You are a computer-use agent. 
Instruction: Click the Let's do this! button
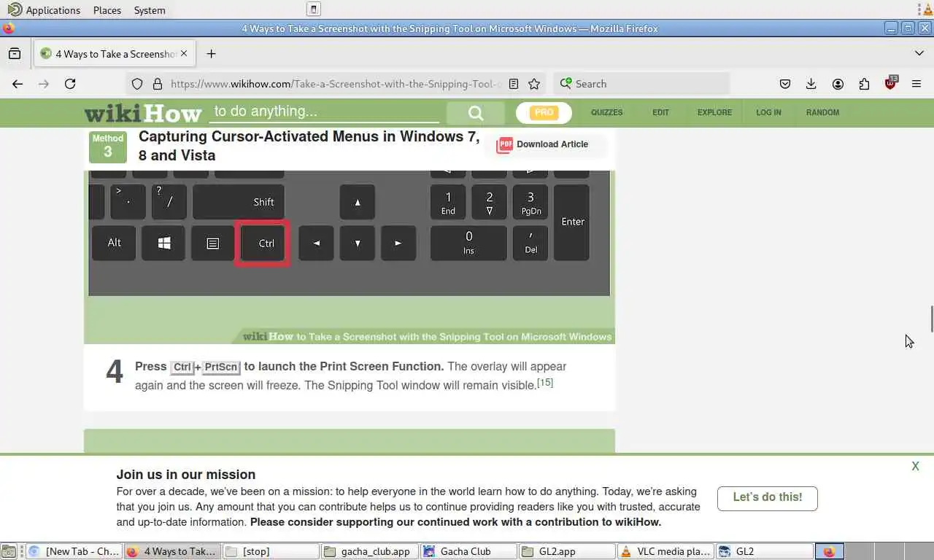767,497
